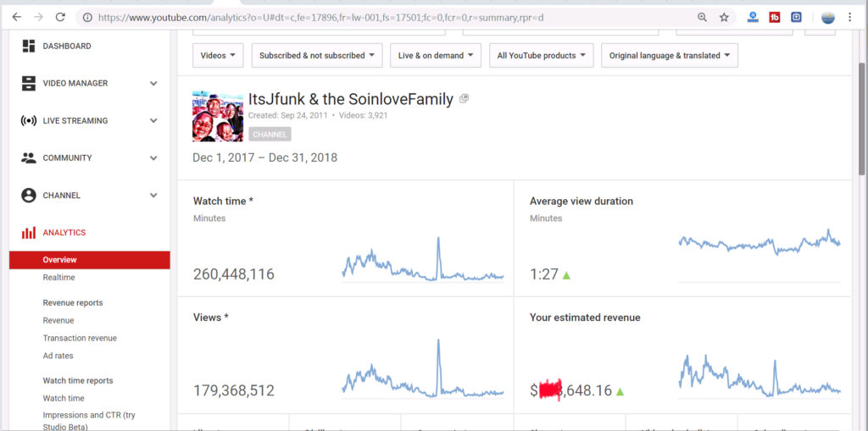The height and width of the screenshot is (431, 868).
Task: Click the Video Manager icon
Action: pyautogui.click(x=29, y=84)
